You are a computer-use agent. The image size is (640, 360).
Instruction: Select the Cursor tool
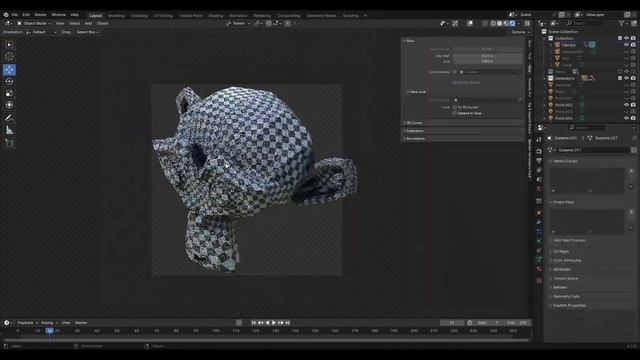pyautogui.click(x=9, y=57)
